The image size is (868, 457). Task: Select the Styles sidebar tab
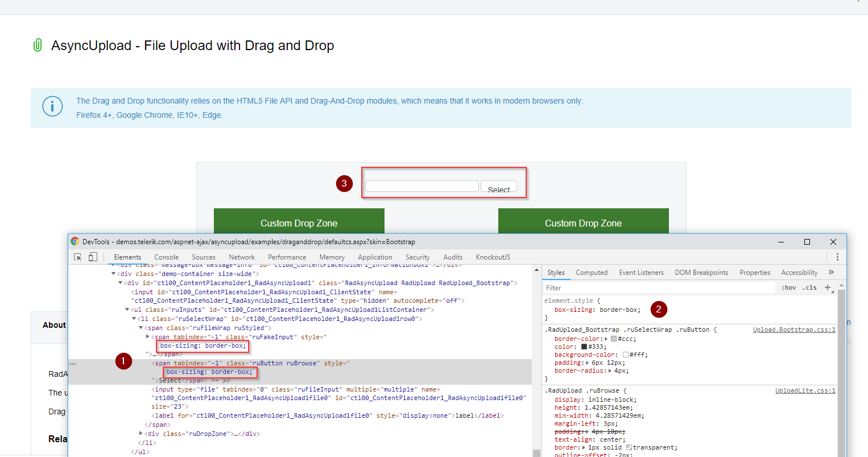pyautogui.click(x=556, y=273)
